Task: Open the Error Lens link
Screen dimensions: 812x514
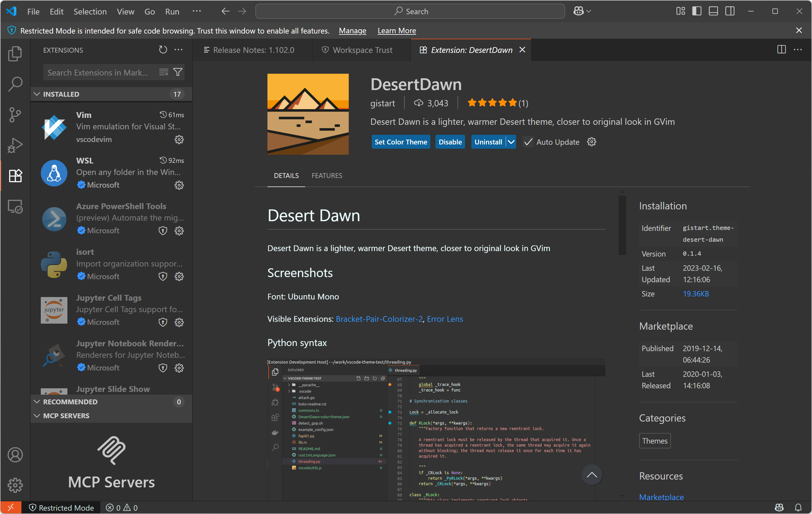Action: [x=445, y=319]
